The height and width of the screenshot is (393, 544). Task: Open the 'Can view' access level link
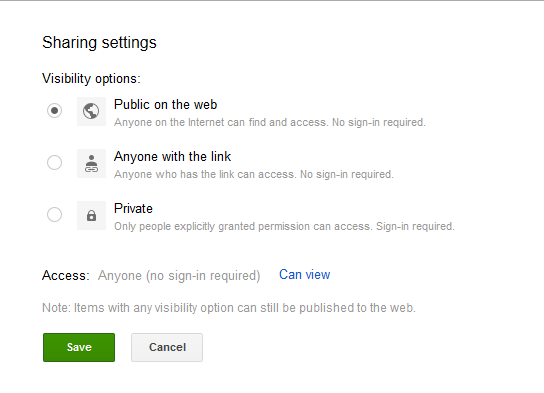[x=305, y=275]
